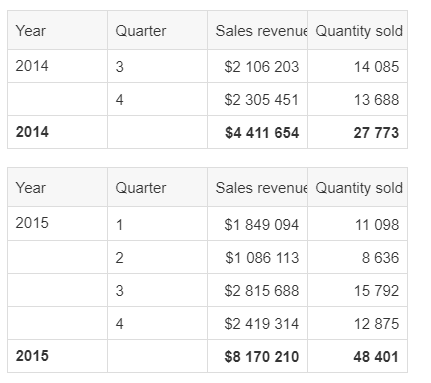The image size is (431, 383).
Task: Click the Year header in the 2014 table
Action: (57, 30)
